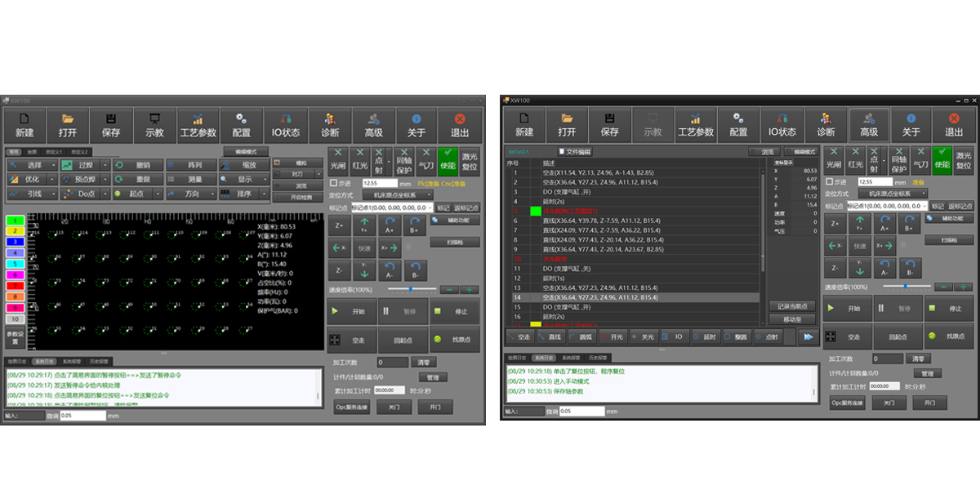980x490 pixels.
Task: Open 绘图日志 tab in the right window
Action: [518, 358]
